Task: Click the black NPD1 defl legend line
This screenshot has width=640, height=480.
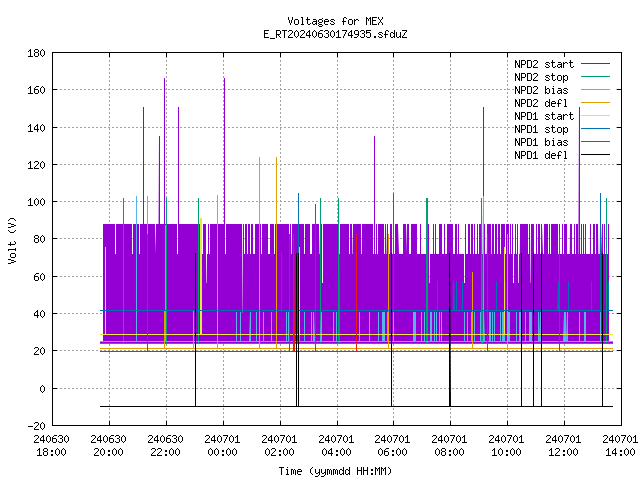Action: point(595,155)
